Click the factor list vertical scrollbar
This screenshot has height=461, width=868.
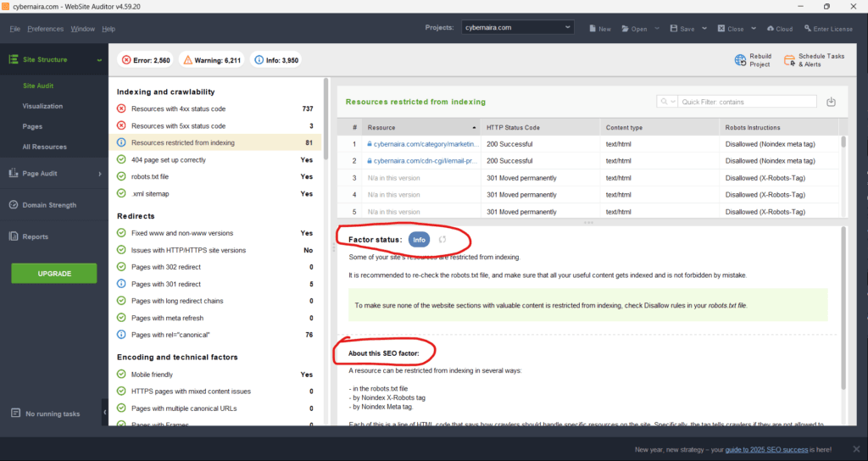click(x=325, y=119)
